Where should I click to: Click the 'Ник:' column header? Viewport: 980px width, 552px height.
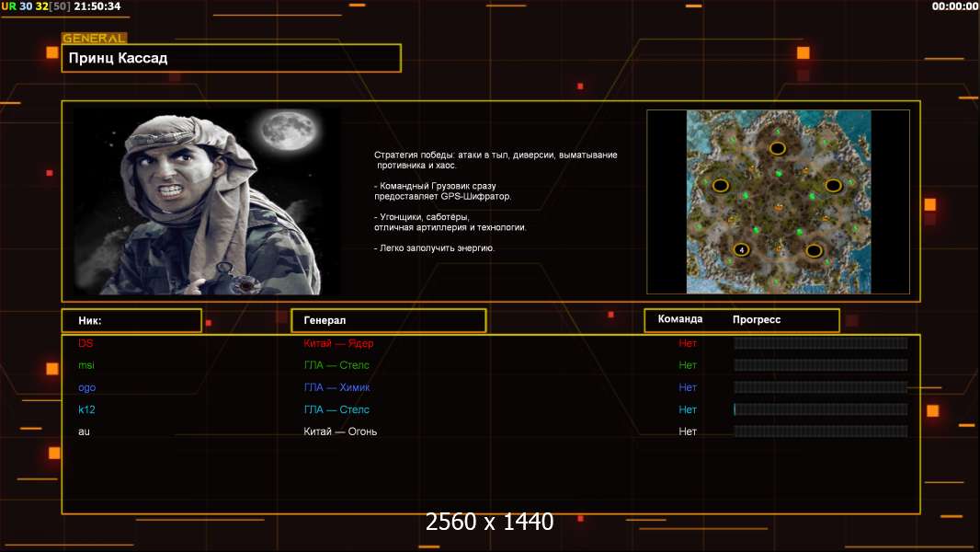tap(131, 321)
